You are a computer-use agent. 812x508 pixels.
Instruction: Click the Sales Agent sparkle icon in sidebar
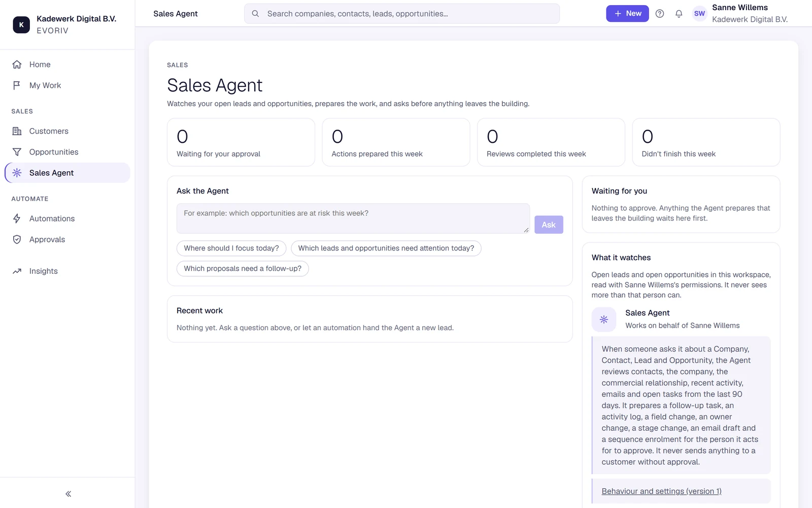[x=17, y=173]
